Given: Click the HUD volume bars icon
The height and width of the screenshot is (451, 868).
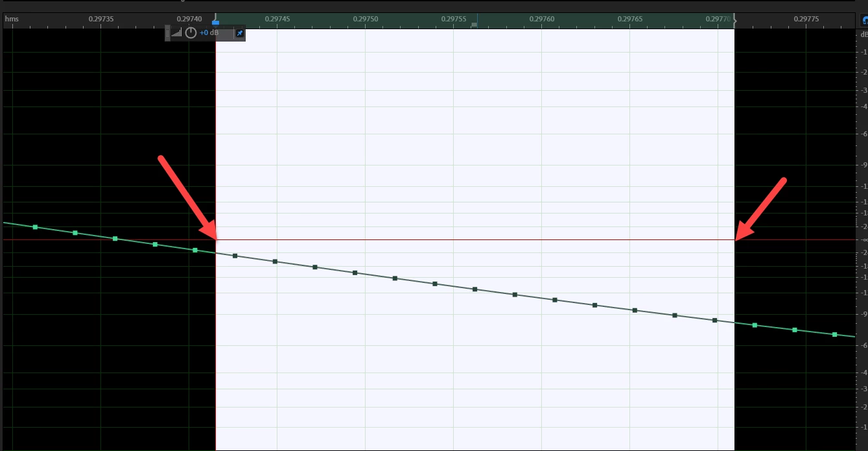Looking at the screenshot, I should pyautogui.click(x=177, y=33).
